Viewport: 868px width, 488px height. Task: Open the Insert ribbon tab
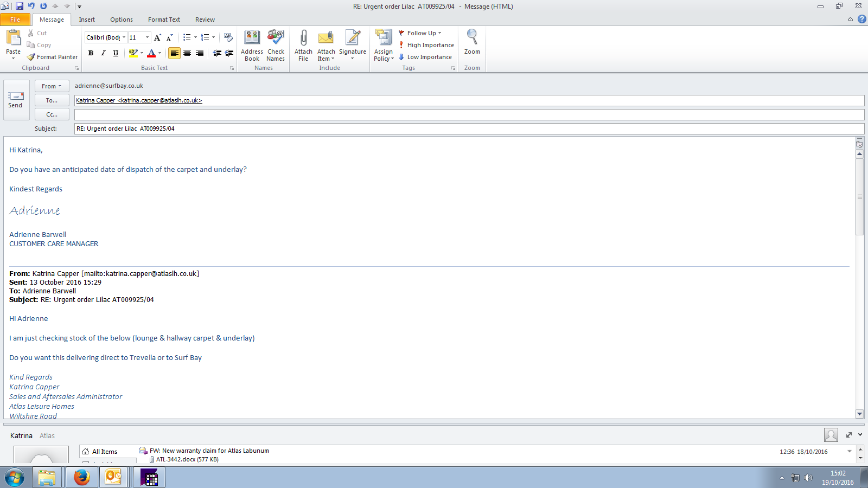point(87,20)
